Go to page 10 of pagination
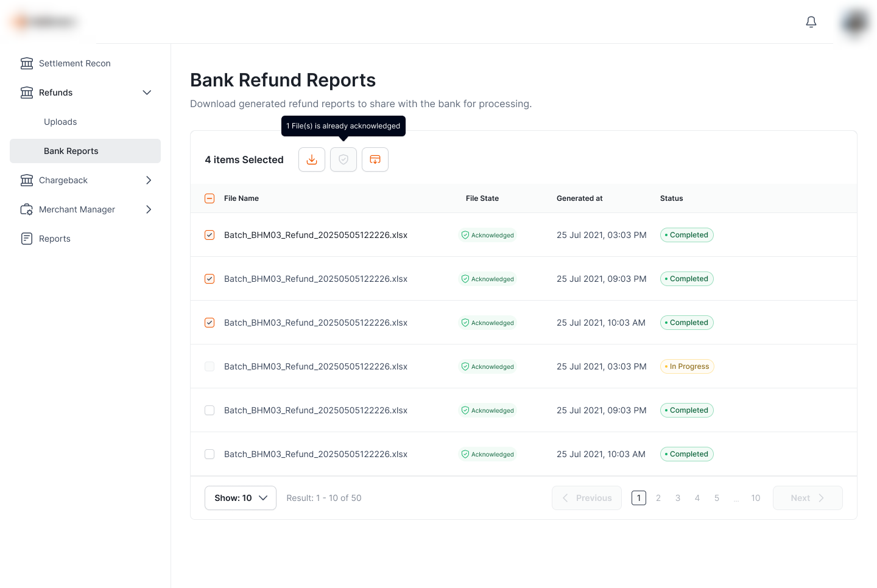 (756, 498)
